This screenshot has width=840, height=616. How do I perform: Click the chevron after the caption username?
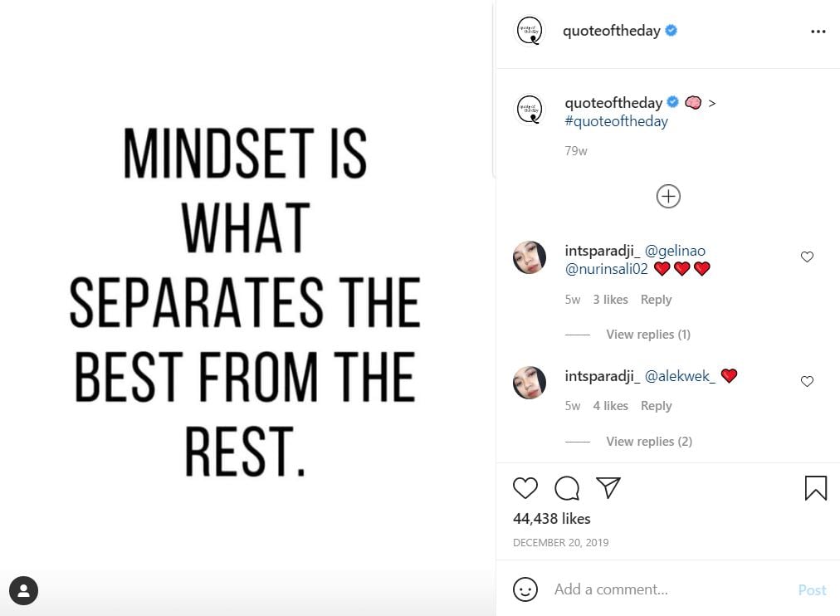point(711,102)
